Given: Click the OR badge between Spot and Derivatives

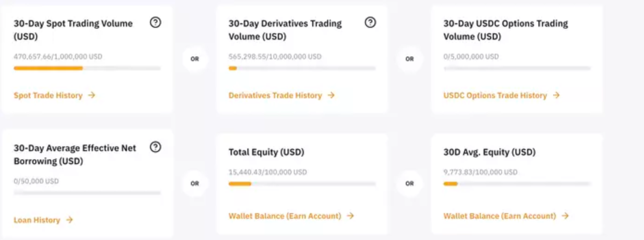Looking at the screenshot, I should (x=195, y=59).
